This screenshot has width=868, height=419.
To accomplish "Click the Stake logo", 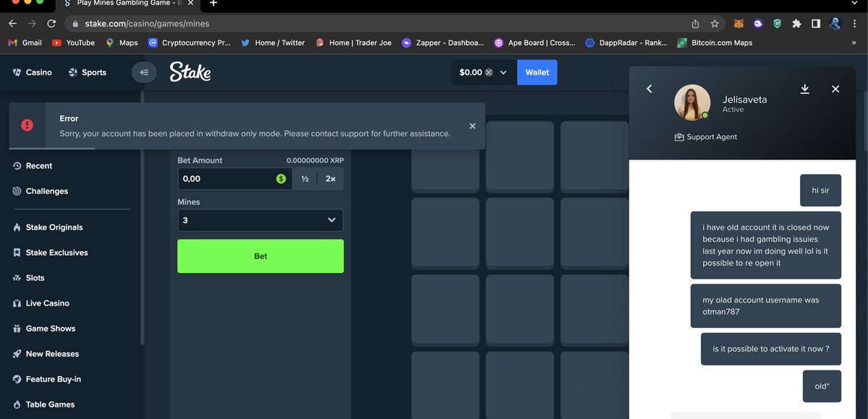I will pyautogui.click(x=190, y=72).
